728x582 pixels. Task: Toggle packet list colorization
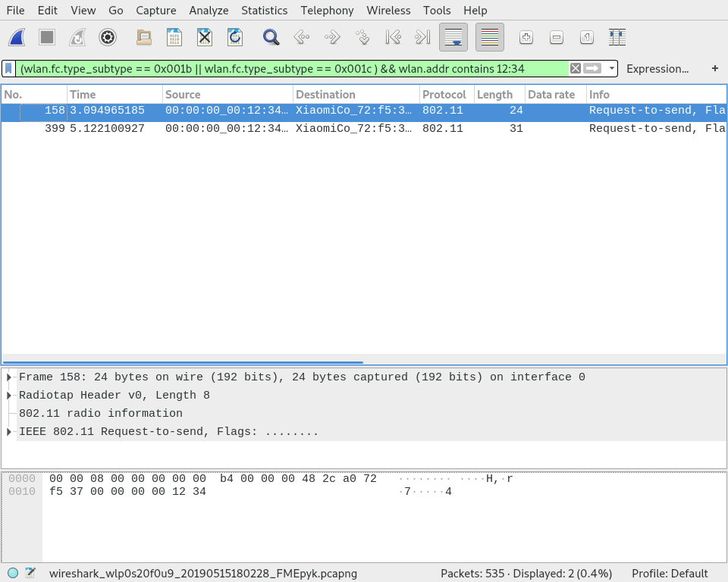(490, 36)
